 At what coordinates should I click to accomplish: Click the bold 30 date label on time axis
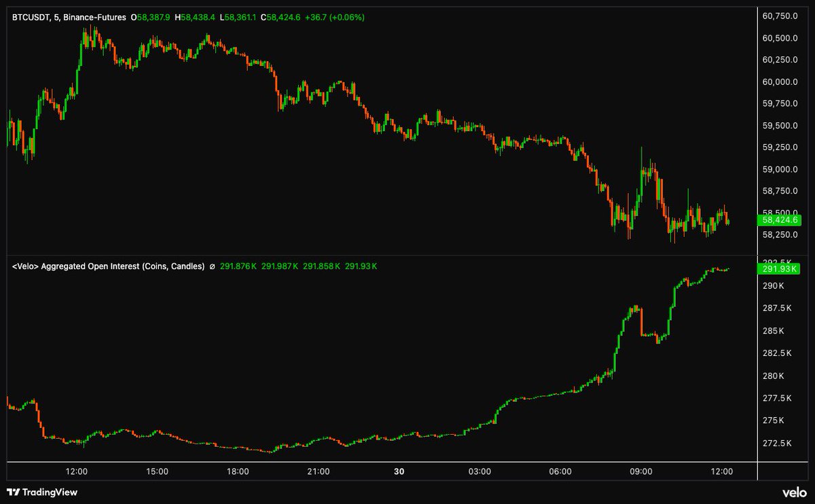coord(399,471)
